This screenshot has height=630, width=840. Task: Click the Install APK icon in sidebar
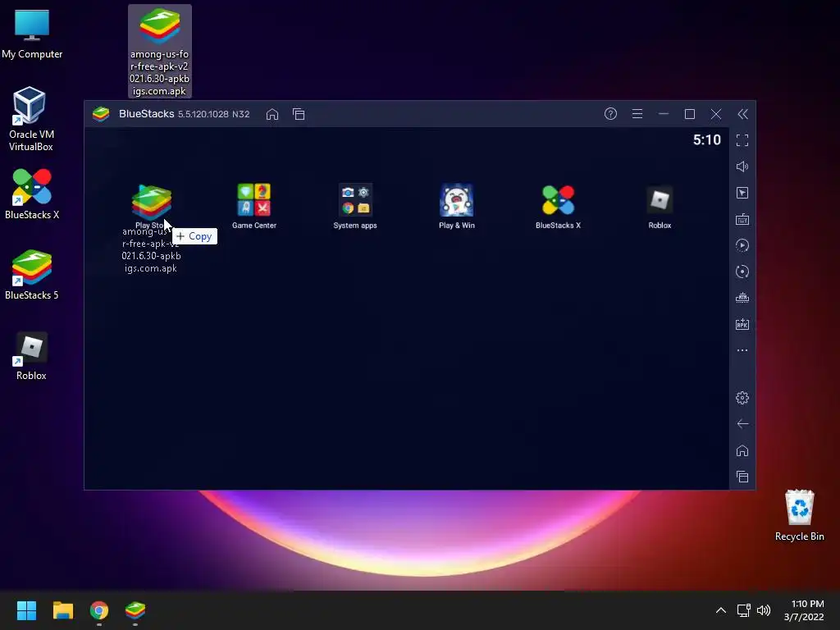coord(742,324)
